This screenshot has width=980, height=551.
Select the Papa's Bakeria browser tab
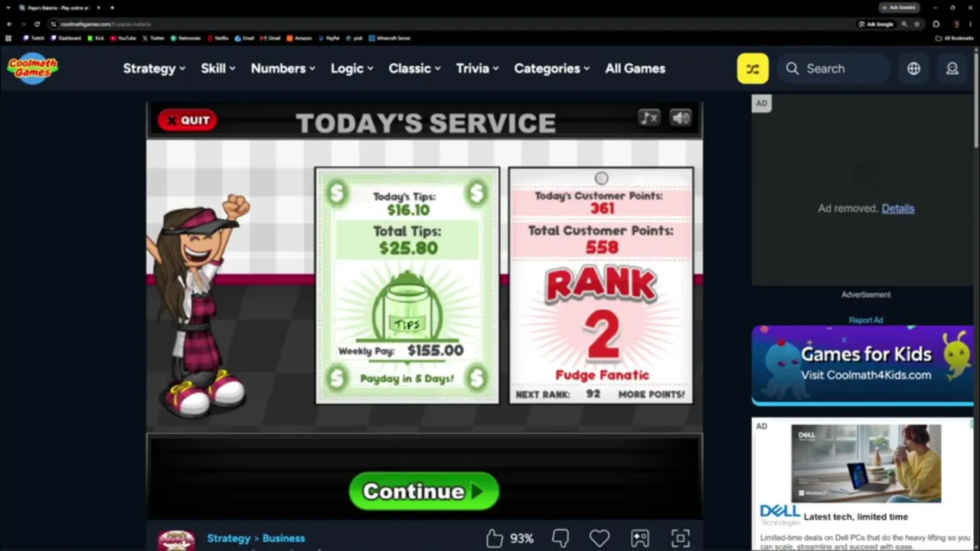click(58, 8)
